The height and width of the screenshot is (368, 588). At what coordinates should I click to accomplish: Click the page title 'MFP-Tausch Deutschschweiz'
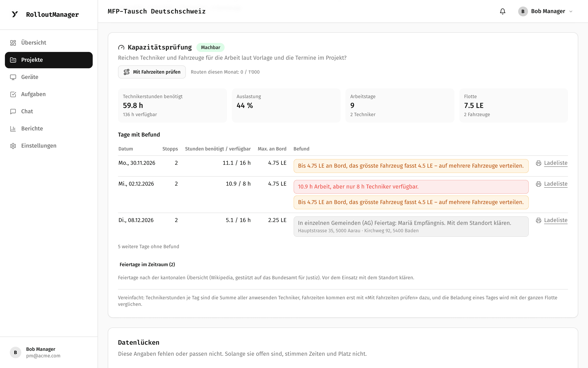156,11
